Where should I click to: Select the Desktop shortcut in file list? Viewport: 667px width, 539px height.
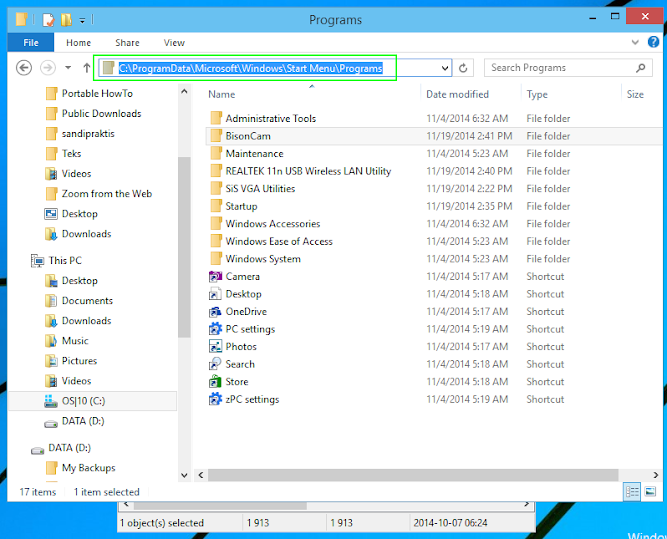pos(243,294)
